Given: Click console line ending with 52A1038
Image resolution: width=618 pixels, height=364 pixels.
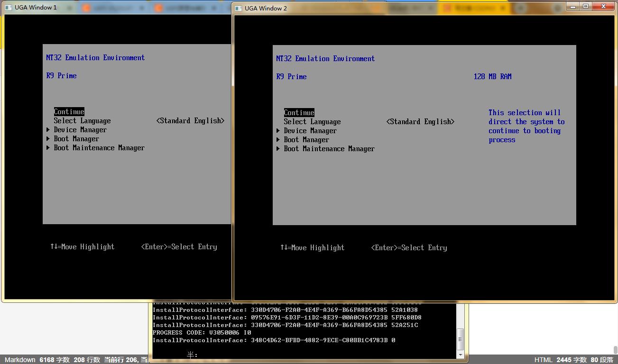Looking at the screenshot, I should tap(285, 310).
